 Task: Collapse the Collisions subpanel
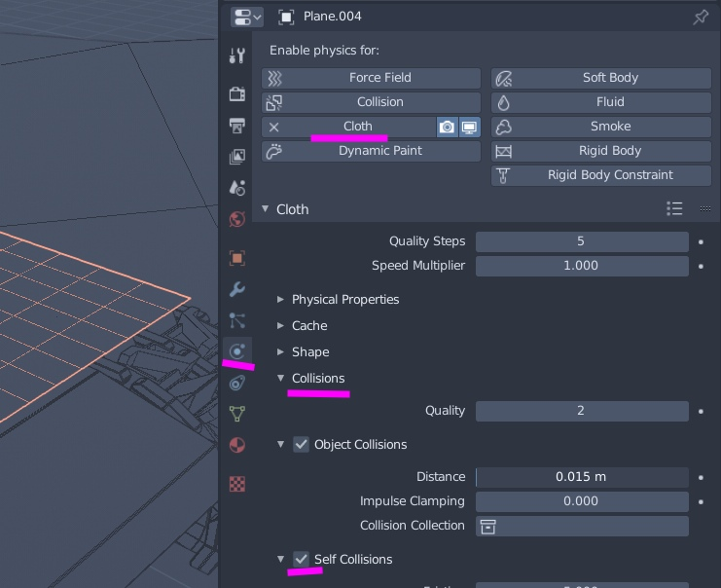pyautogui.click(x=280, y=378)
